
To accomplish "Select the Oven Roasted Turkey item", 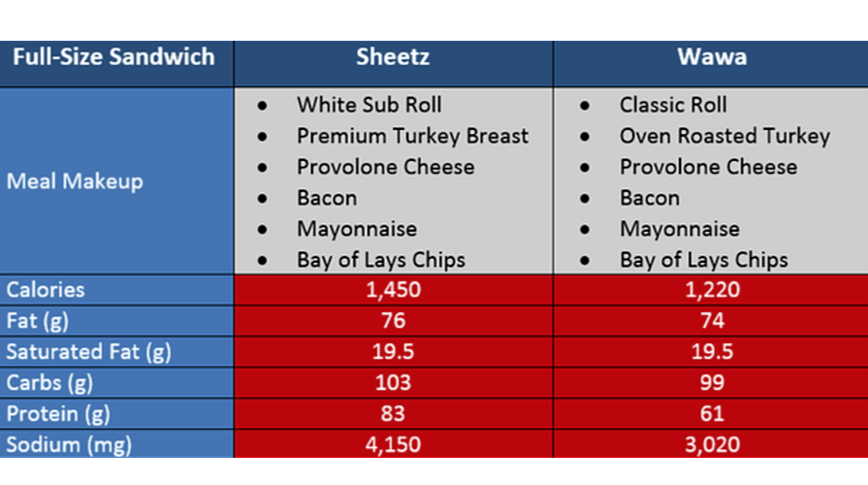I will pyautogui.click(x=724, y=136).
